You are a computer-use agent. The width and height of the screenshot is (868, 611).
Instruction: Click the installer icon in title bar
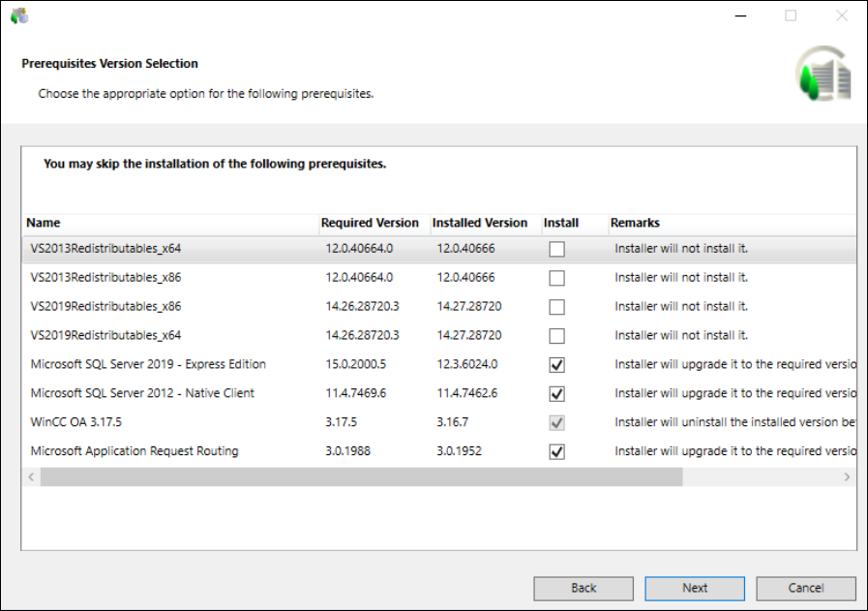coord(18,15)
